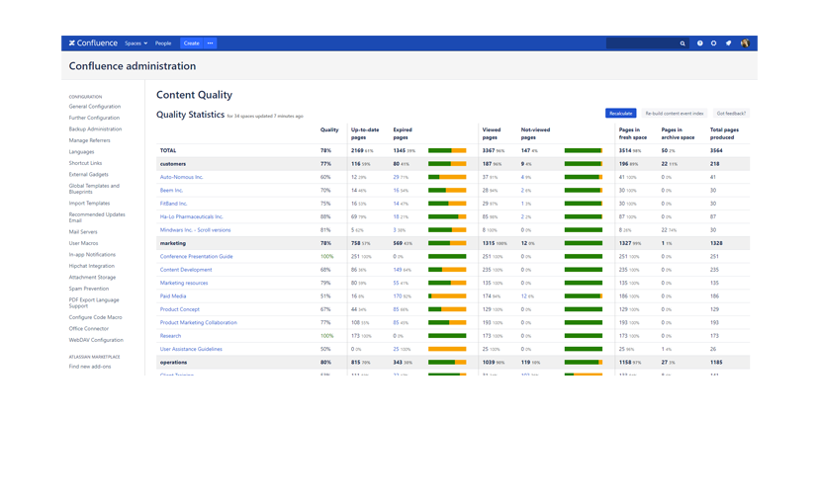Open Attachment Storage in sidebar
Image resolution: width=819 pixels, height=504 pixels.
point(92,277)
